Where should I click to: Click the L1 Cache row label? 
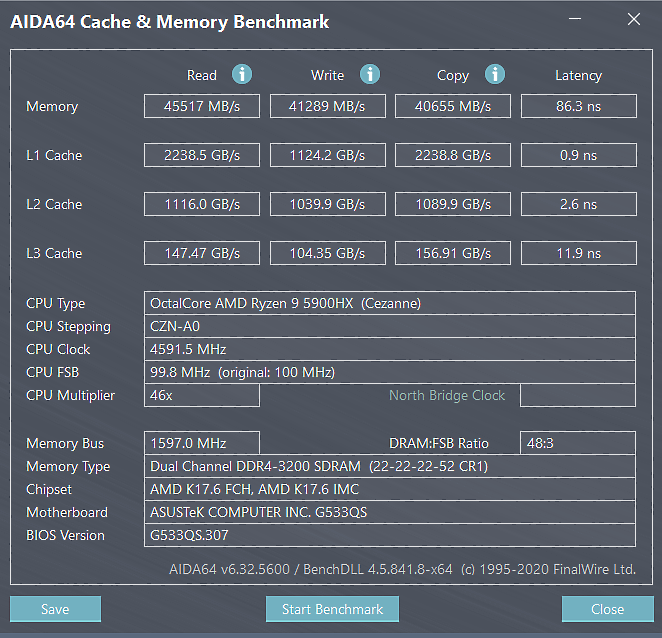tap(54, 155)
